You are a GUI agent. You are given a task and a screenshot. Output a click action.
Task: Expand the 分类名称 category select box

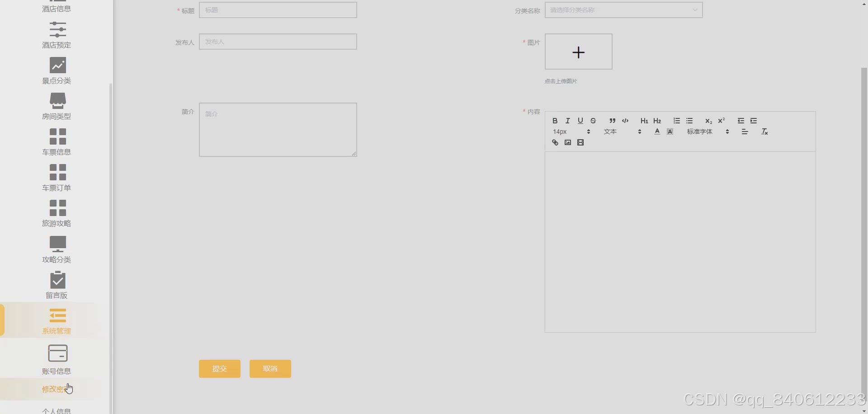623,10
